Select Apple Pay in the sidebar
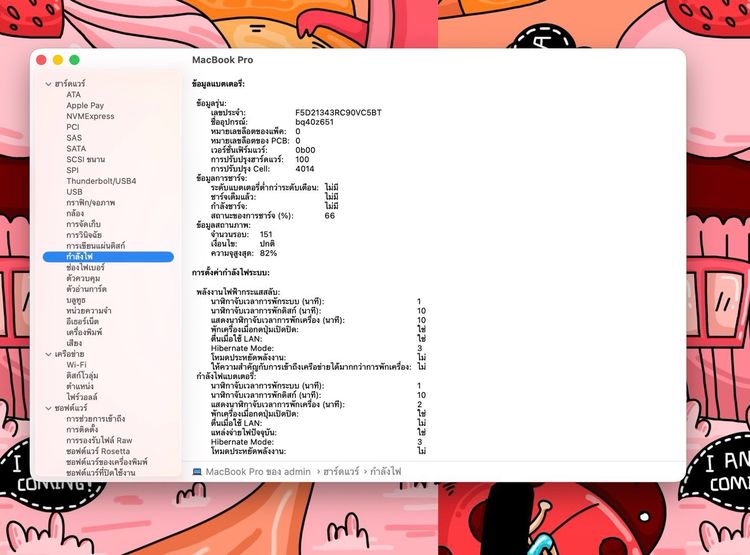The image size is (750, 555). click(85, 105)
